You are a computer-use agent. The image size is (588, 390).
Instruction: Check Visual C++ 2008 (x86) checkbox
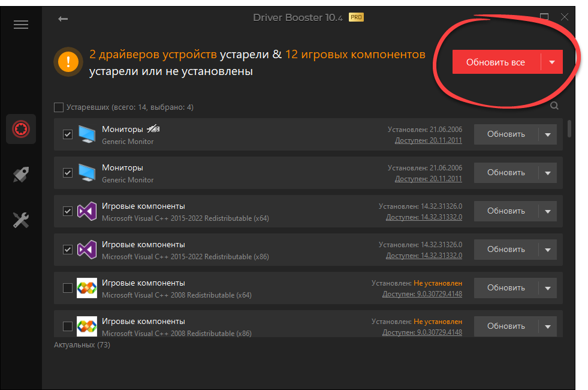point(68,326)
